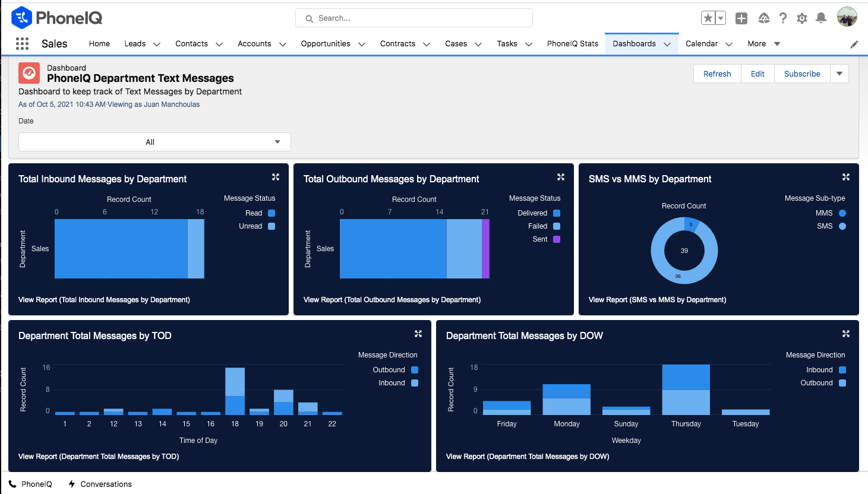Expand the Dashboards tab chevron

tap(667, 44)
